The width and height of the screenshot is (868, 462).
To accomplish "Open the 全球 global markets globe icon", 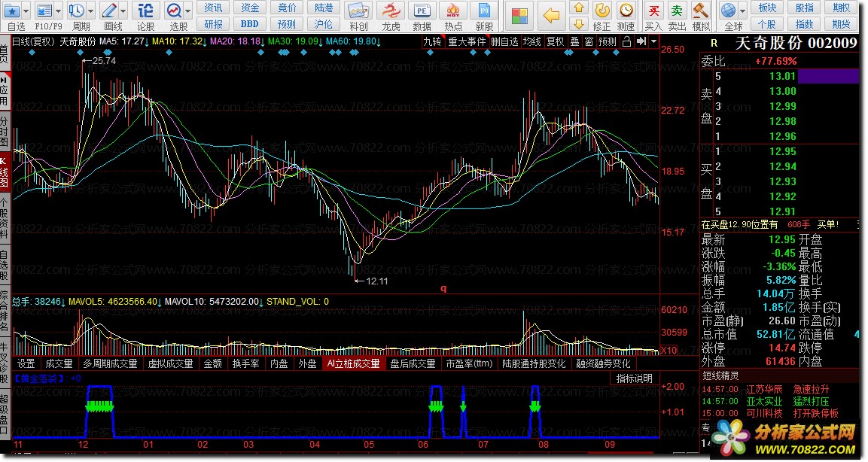I will pyautogui.click(x=729, y=11).
